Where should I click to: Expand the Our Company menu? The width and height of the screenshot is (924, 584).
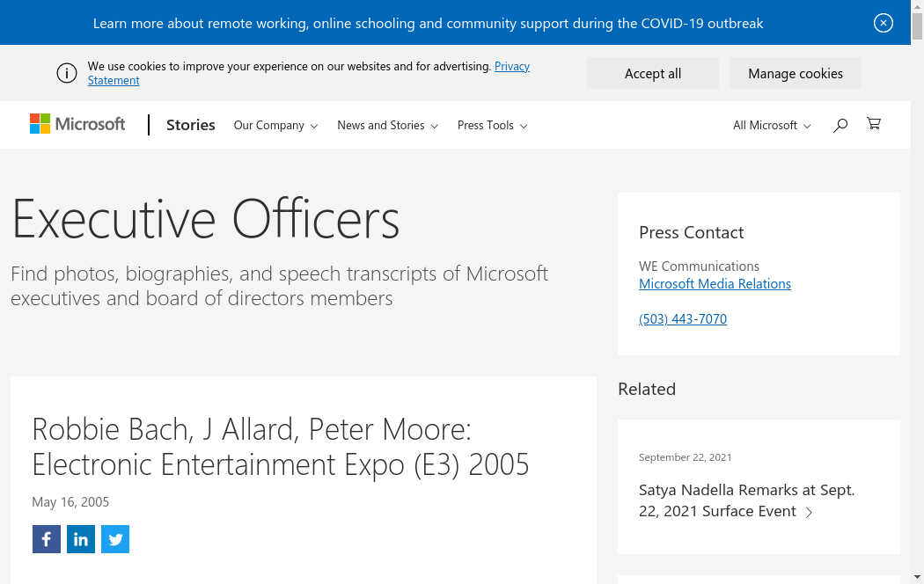(275, 126)
